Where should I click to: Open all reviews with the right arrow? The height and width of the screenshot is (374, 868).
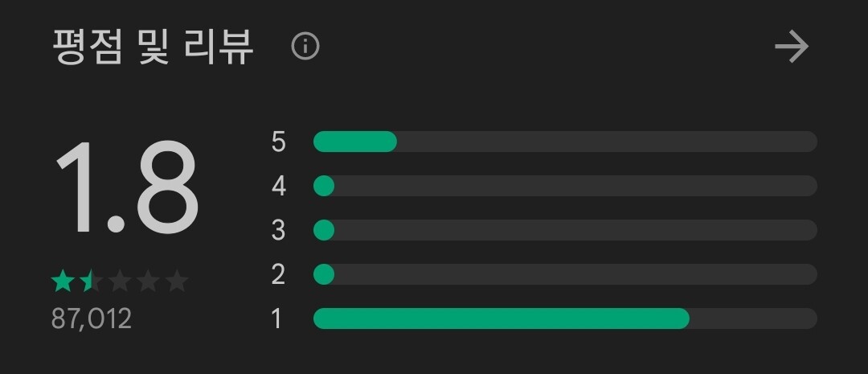point(792,47)
